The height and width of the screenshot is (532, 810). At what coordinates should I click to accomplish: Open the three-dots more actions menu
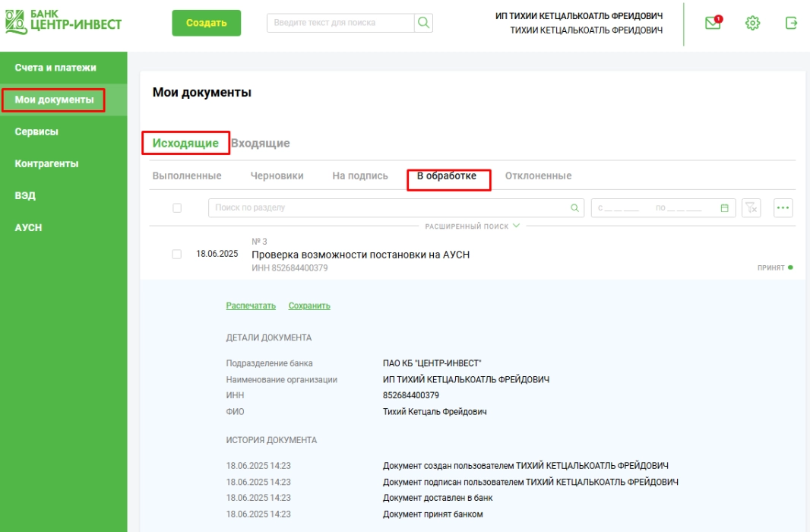pyautogui.click(x=783, y=207)
